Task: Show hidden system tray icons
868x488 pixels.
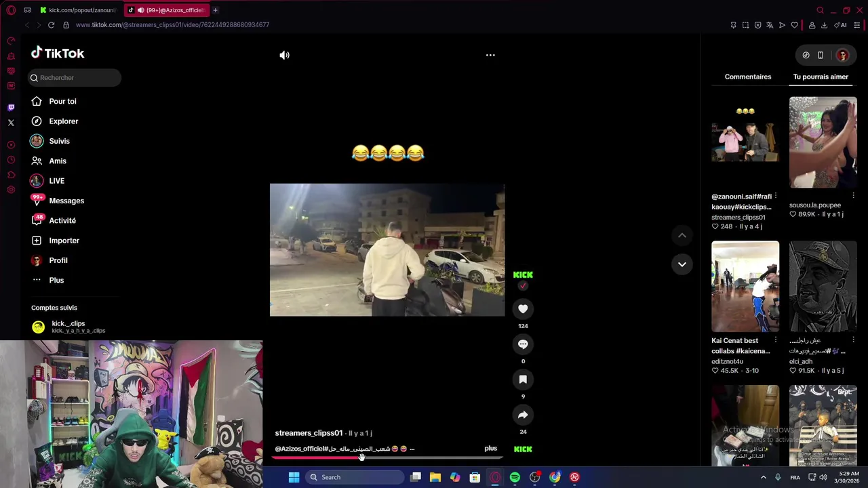Action: (763, 477)
